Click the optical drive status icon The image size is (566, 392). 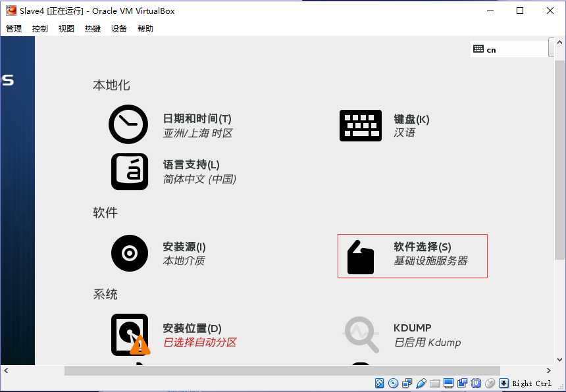(x=393, y=383)
